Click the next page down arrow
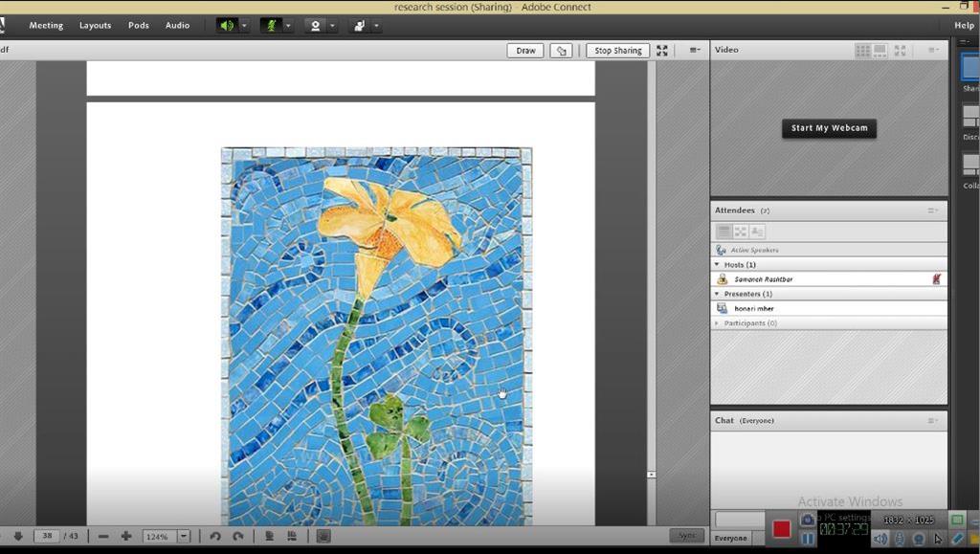Image resolution: width=980 pixels, height=554 pixels. click(18, 536)
